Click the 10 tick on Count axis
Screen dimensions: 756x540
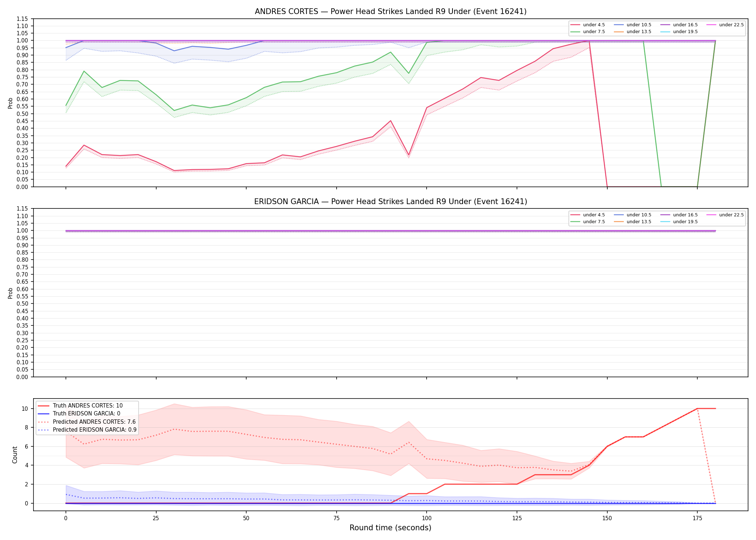(25, 409)
